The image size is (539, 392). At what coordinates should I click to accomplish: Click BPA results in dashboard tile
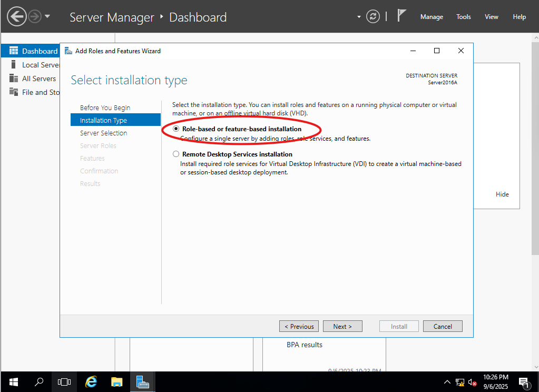(304, 345)
